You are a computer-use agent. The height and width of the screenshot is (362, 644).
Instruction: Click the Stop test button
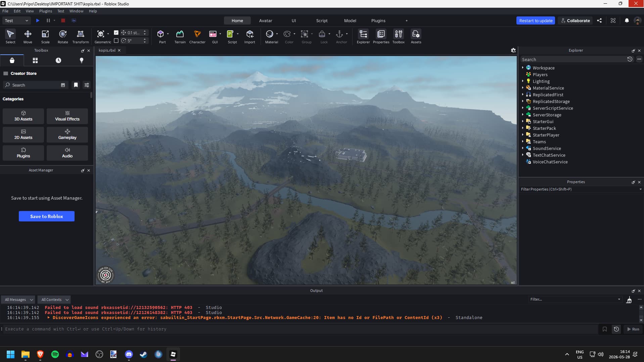(x=63, y=20)
